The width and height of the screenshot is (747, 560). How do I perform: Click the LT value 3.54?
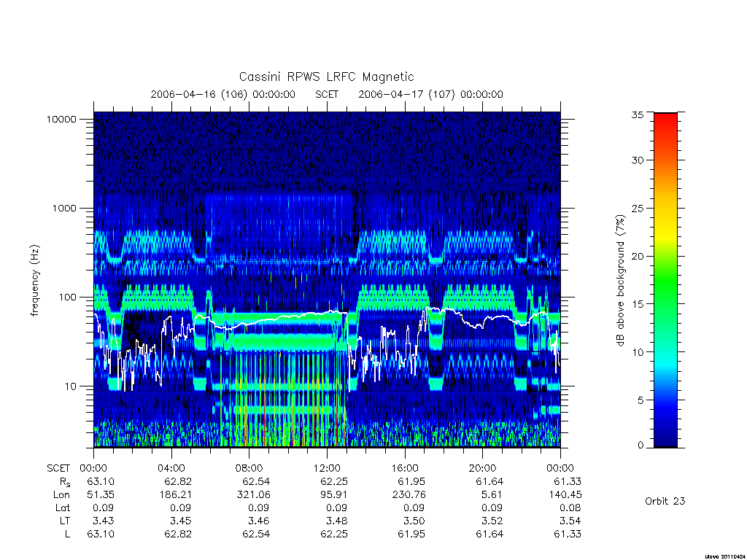tap(570, 521)
